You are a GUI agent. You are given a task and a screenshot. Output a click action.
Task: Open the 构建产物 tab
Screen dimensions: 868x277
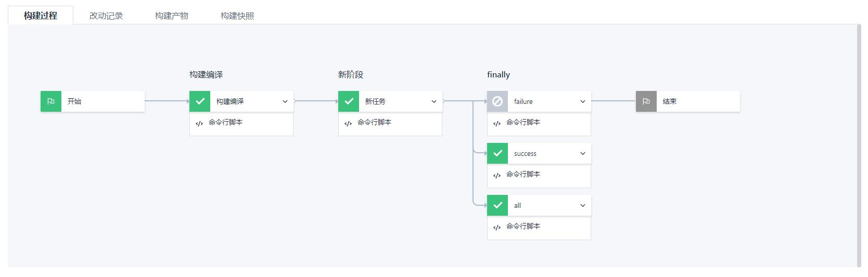pos(172,16)
